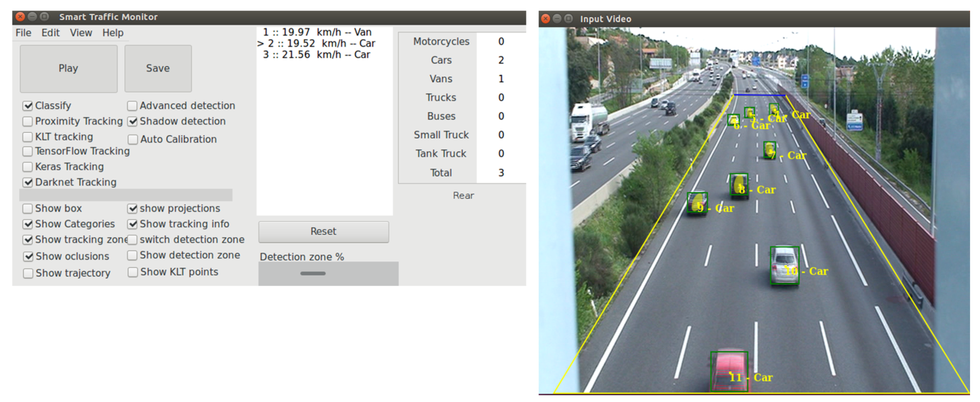980x402 pixels.
Task: Uncheck the Classify checkbox
Action: [28, 106]
